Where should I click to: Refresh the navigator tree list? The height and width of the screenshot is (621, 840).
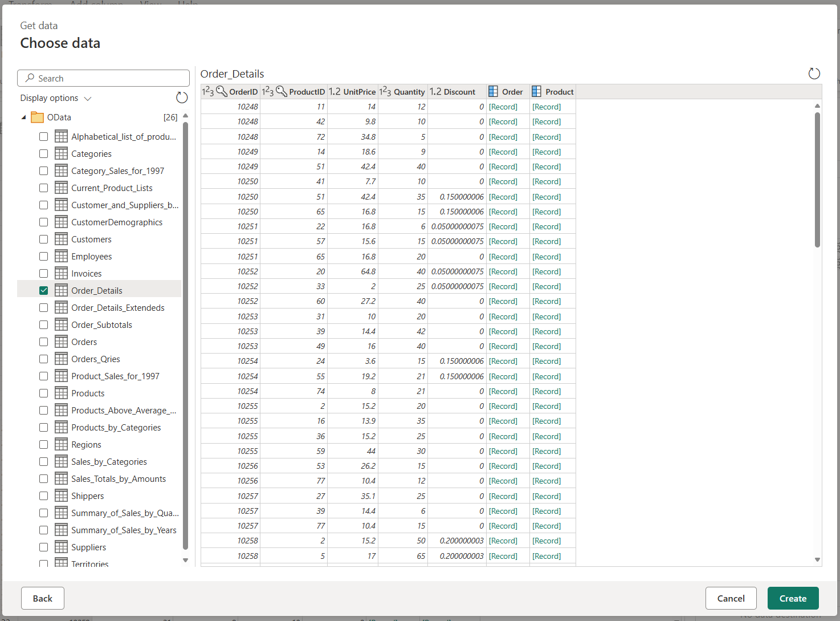click(182, 98)
